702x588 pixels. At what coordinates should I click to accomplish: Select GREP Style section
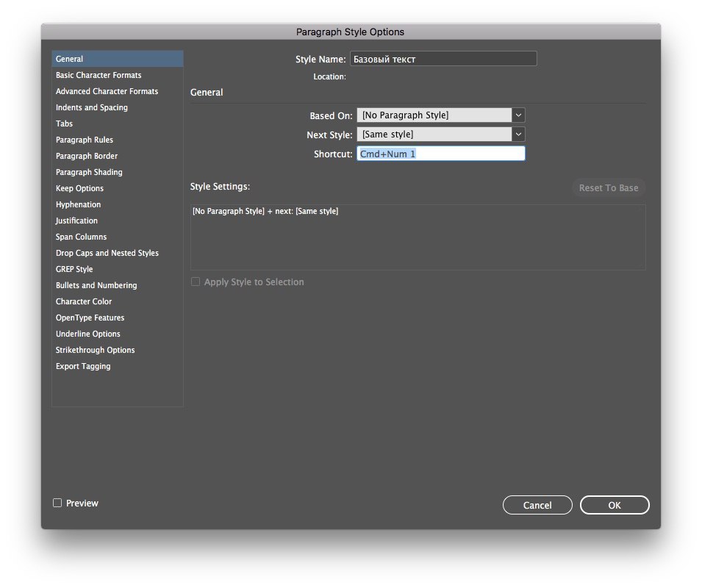point(118,269)
